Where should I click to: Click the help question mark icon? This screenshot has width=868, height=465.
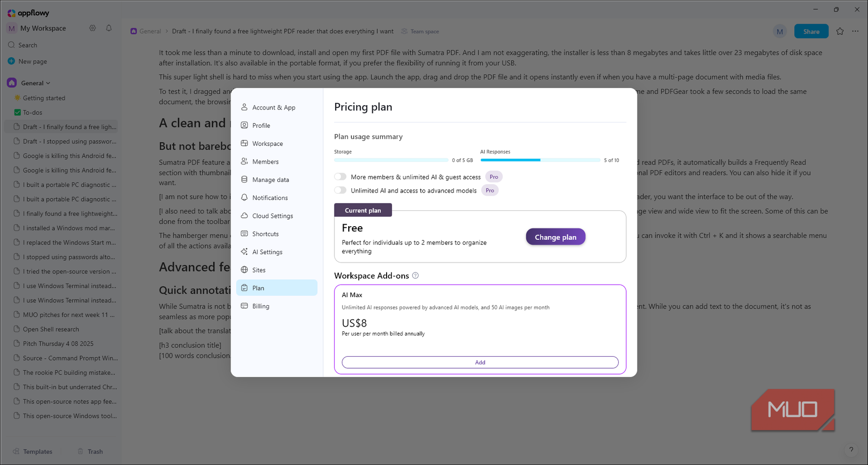tap(851, 450)
